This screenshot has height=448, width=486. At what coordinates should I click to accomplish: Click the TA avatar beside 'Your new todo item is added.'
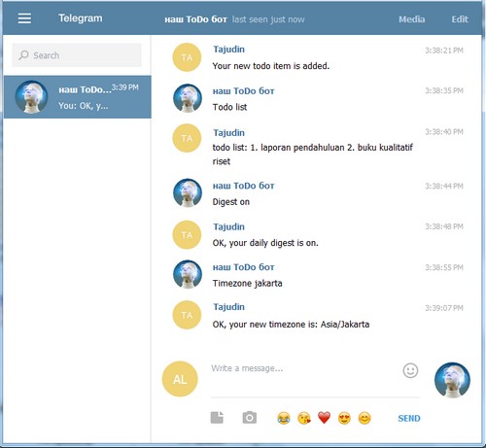pyautogui.click(x=187, y=57)
